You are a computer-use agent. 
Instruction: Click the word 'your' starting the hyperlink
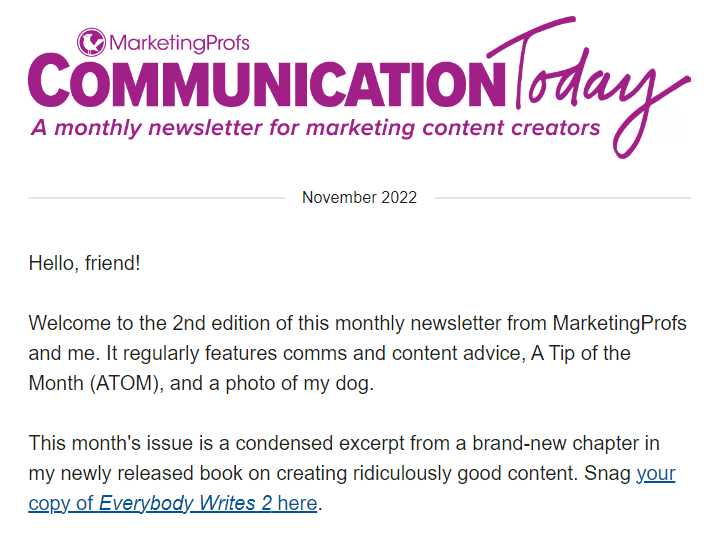[656, 474]
